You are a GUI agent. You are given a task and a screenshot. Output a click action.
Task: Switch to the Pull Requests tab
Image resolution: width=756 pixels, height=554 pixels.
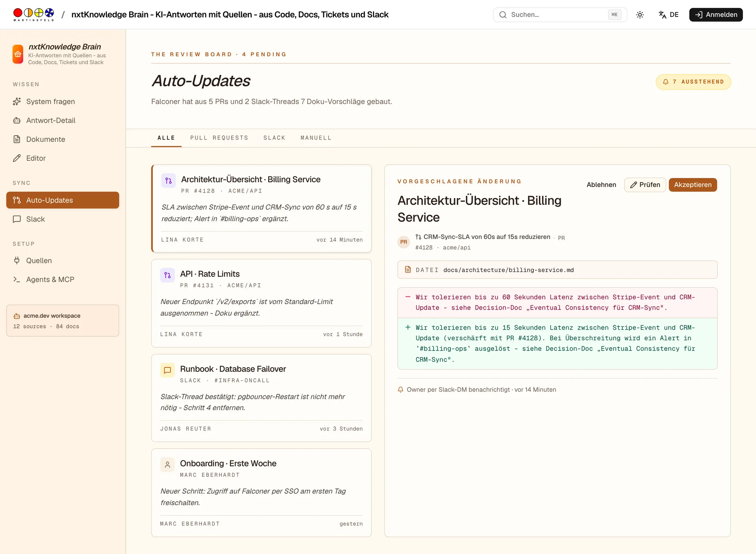point(219,138)
